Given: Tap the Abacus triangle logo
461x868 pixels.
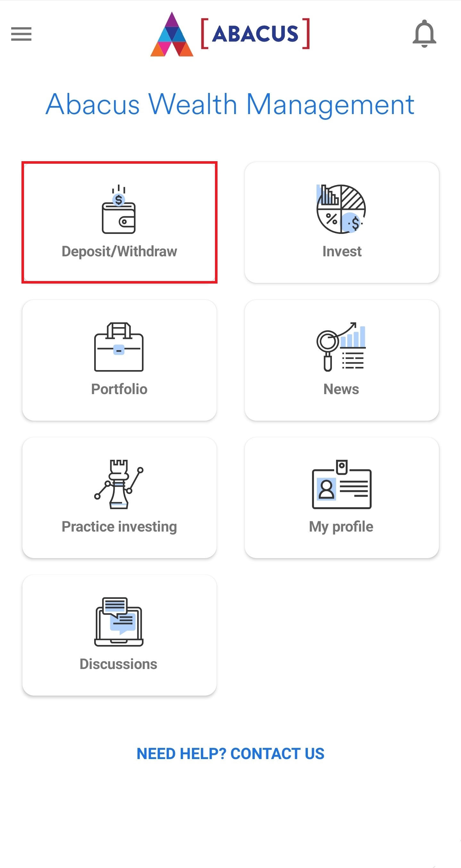Looking at the screenshot, I should (x=172, y=34).
